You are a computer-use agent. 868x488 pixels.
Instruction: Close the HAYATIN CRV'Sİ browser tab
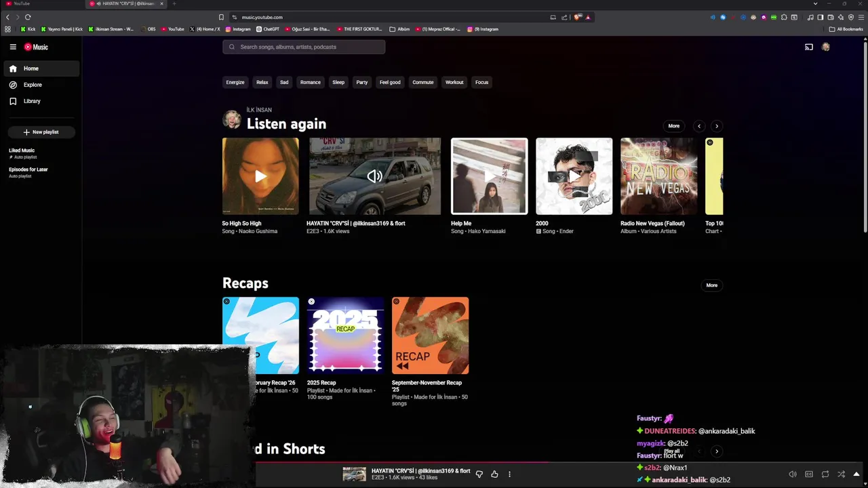[161, 3]
